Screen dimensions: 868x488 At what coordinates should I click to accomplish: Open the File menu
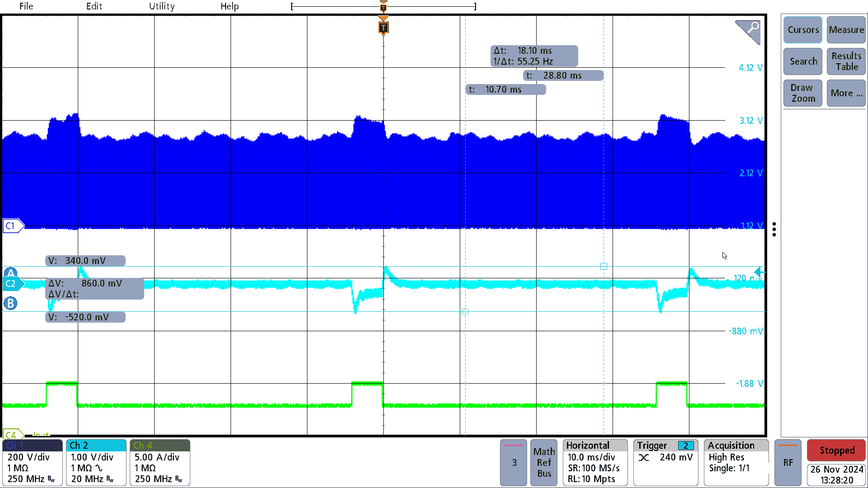coord(26,6)
